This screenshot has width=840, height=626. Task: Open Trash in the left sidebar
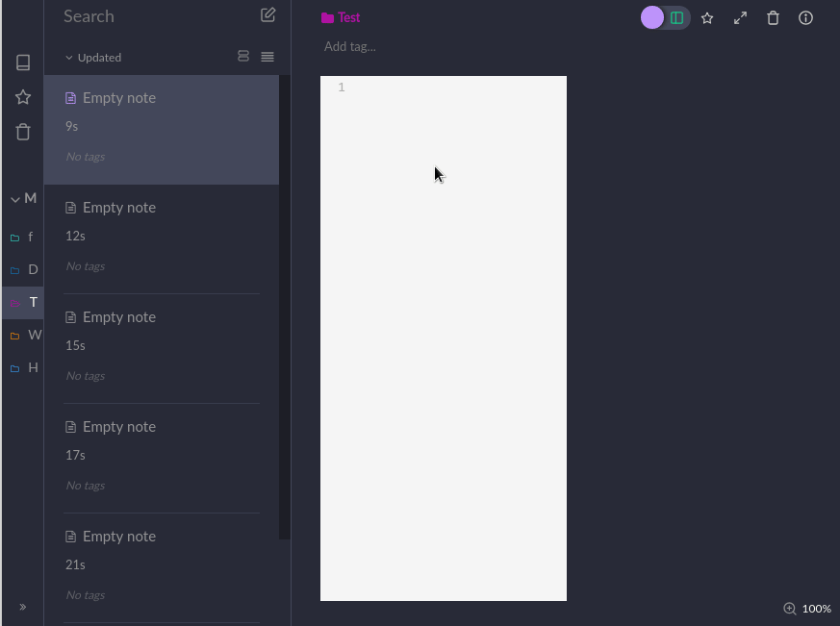[23, 132]
